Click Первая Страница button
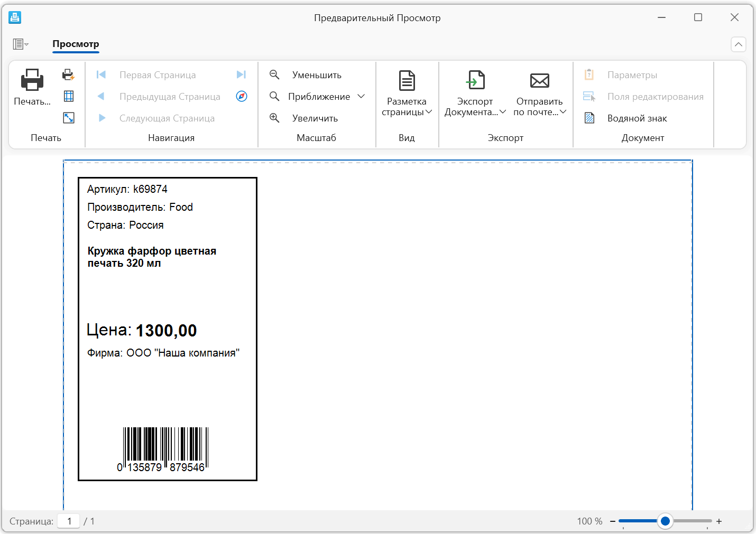This screenshot has width=756, height=534. [x=158, y=74]
